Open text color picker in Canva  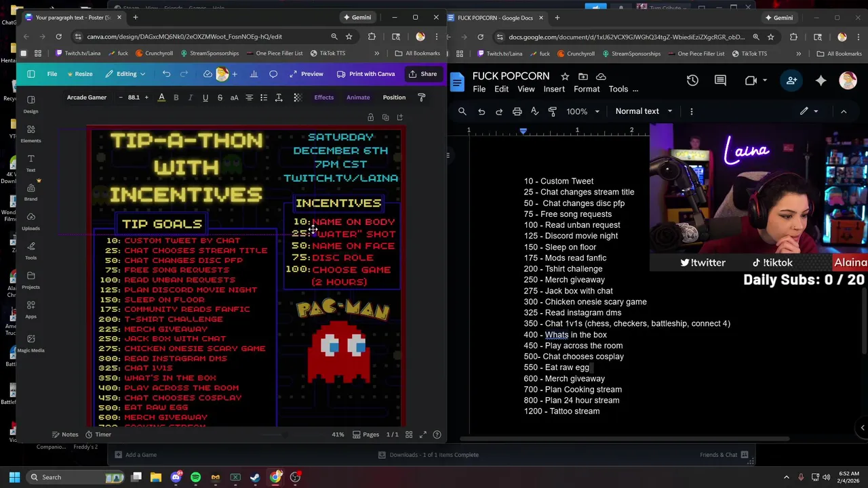[x=161, y=98]
